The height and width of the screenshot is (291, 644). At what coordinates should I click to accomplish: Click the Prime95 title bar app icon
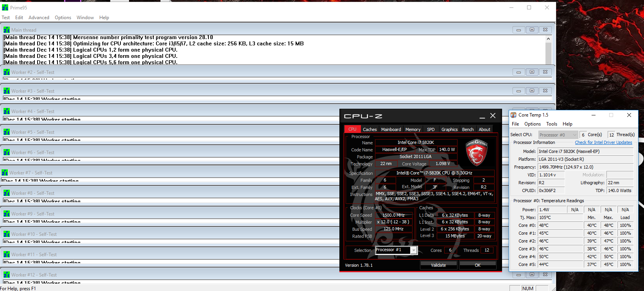(5, 7)
